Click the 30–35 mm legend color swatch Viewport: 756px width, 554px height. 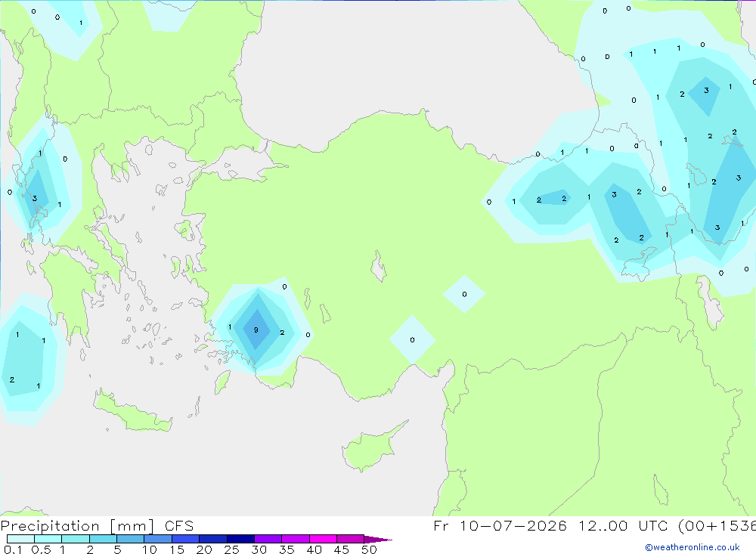click(268, 539)
